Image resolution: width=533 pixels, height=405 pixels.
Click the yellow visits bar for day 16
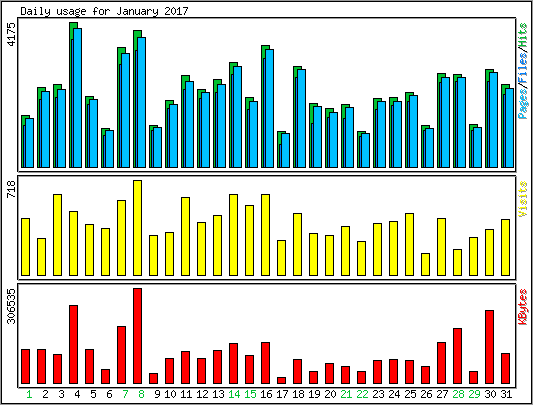pos(265,235)
